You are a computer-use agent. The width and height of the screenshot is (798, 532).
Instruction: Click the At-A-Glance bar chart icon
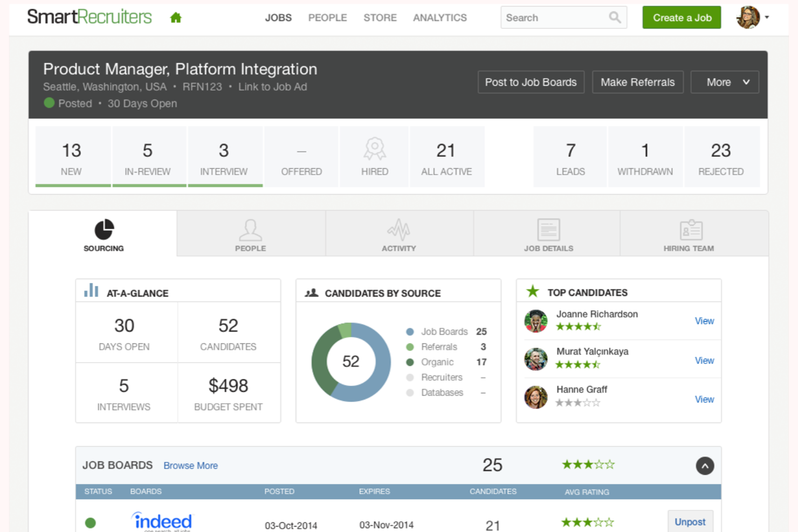[91, 290]
